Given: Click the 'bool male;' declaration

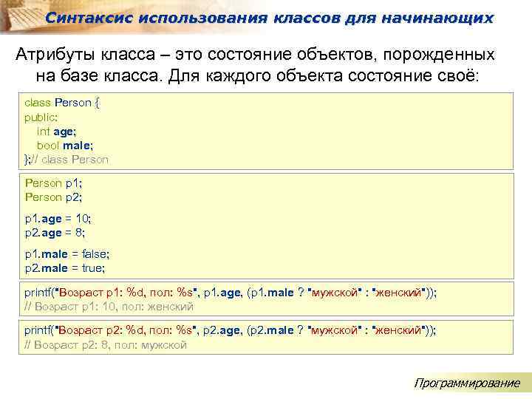Looking at the screenshot, I should [x=65, y=146].
